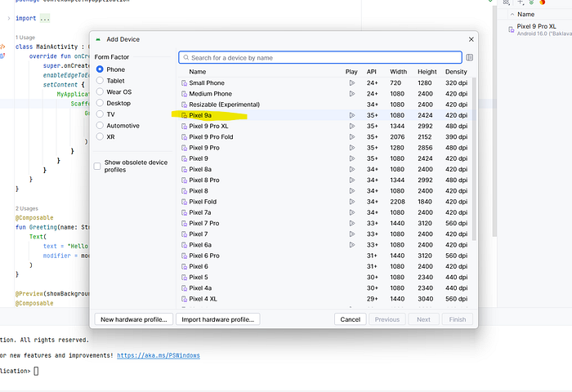The image size is (572, 392).
Task: Select the Desktop form factor
Action: pos(100,103)
